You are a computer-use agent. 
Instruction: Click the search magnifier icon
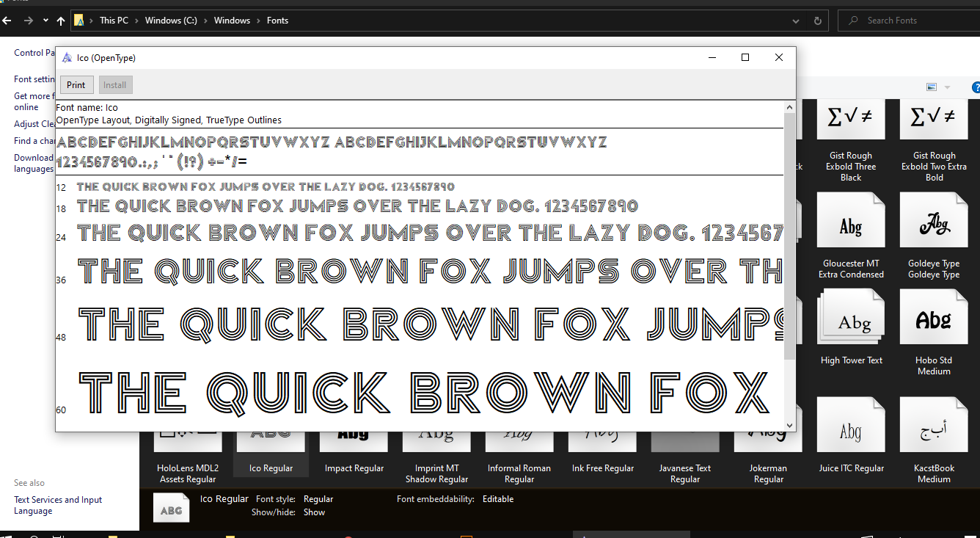[x=853, y=21]
